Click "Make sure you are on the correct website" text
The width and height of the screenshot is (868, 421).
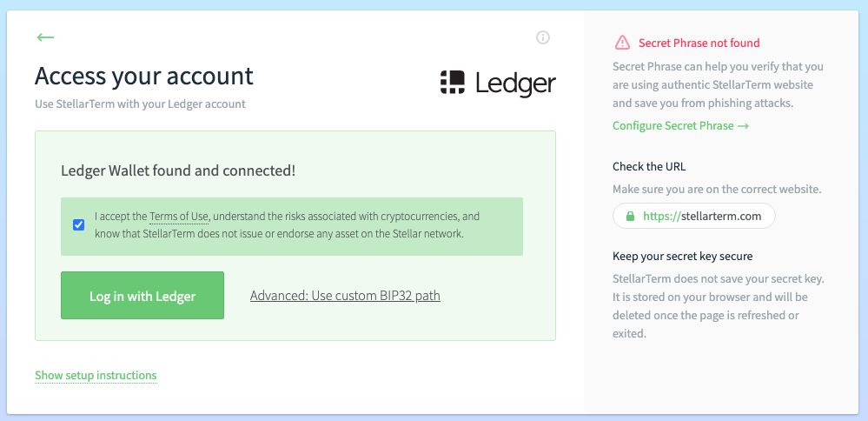(717, 189)
